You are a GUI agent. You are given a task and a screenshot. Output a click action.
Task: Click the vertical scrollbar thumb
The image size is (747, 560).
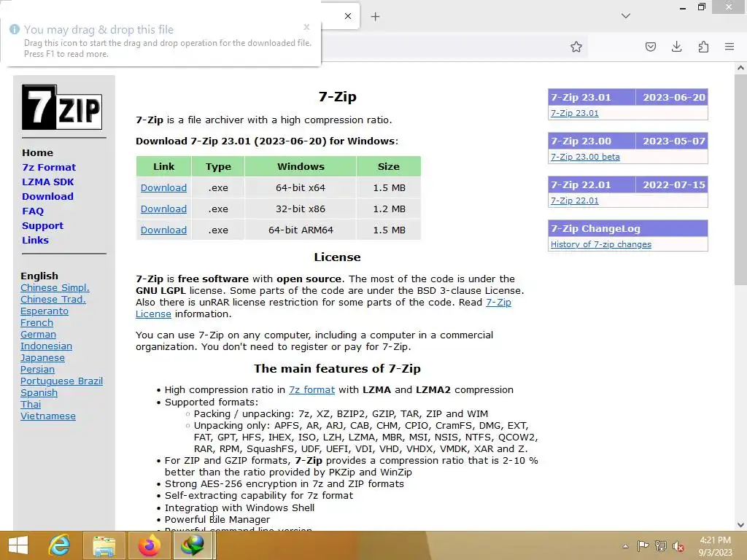pos(740,179)
